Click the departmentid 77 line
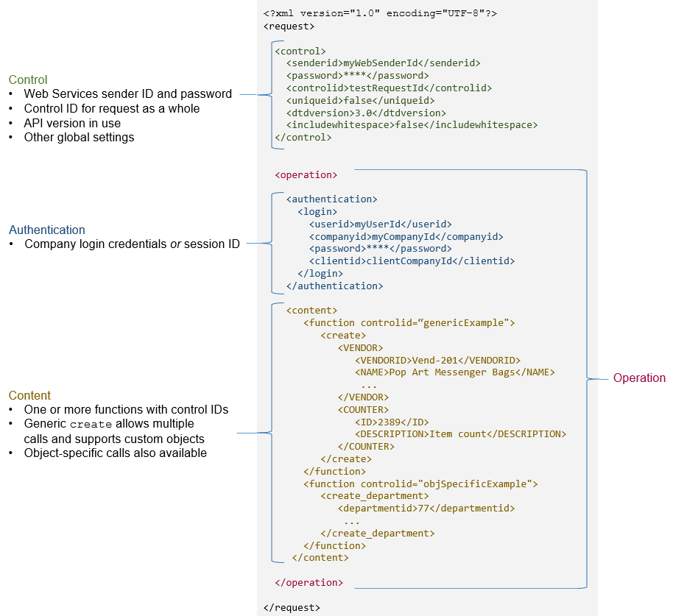This screenshot has width=673, height=616. click(x=426, y=508)
